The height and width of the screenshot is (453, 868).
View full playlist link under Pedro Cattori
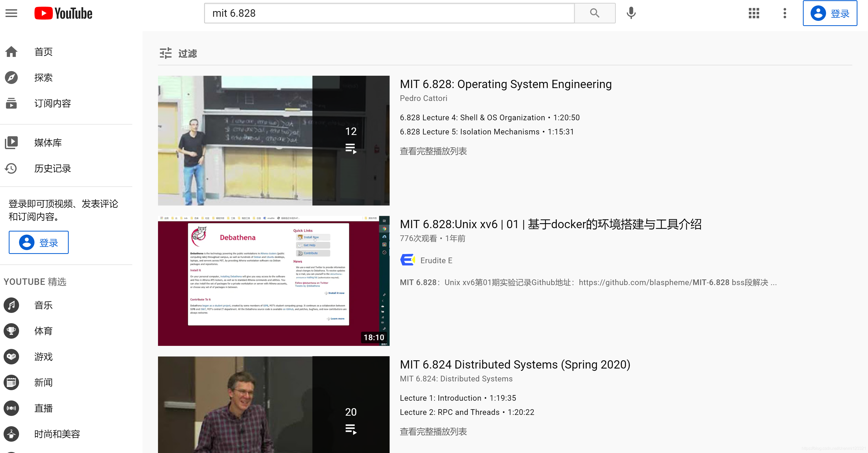(x=433, y=151)
